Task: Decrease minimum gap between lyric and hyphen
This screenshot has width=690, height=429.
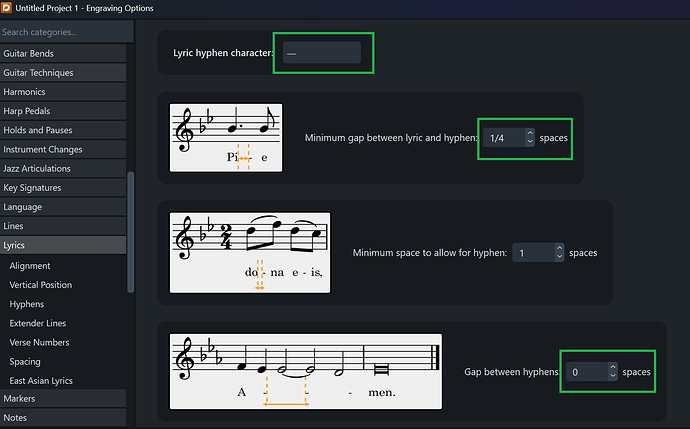Action: [x=529, y=142]
